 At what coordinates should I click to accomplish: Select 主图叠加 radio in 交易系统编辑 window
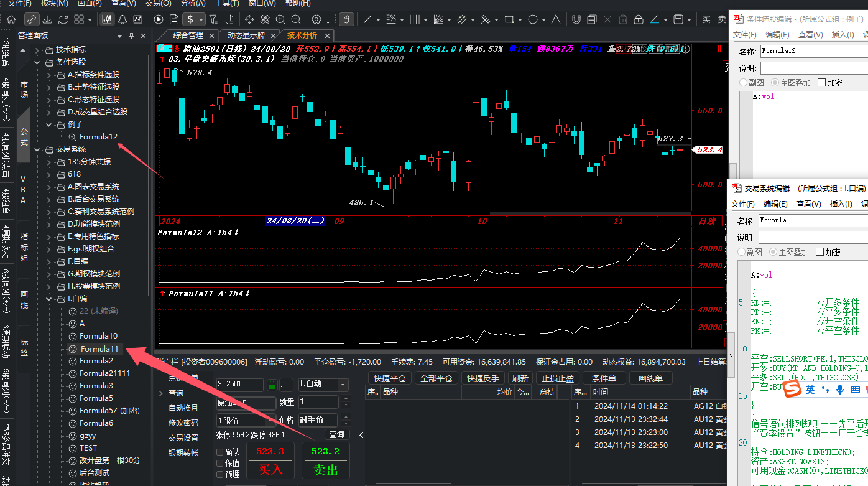(x=773, y=251)
